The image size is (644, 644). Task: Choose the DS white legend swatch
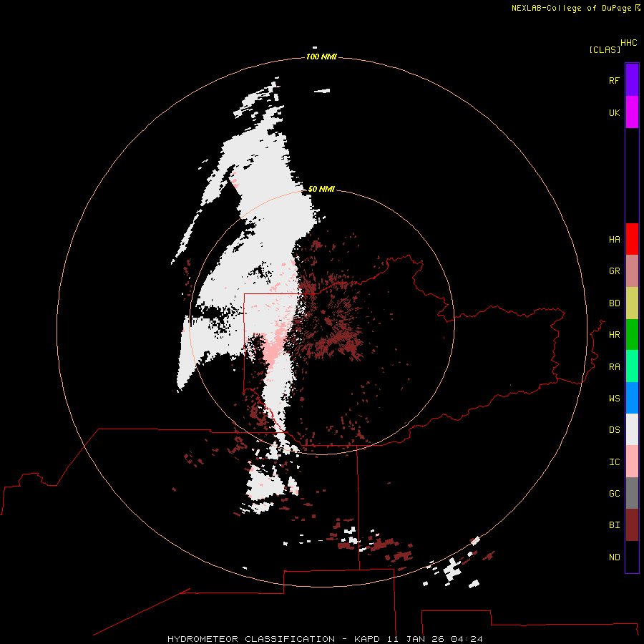(x=632, y=429)
